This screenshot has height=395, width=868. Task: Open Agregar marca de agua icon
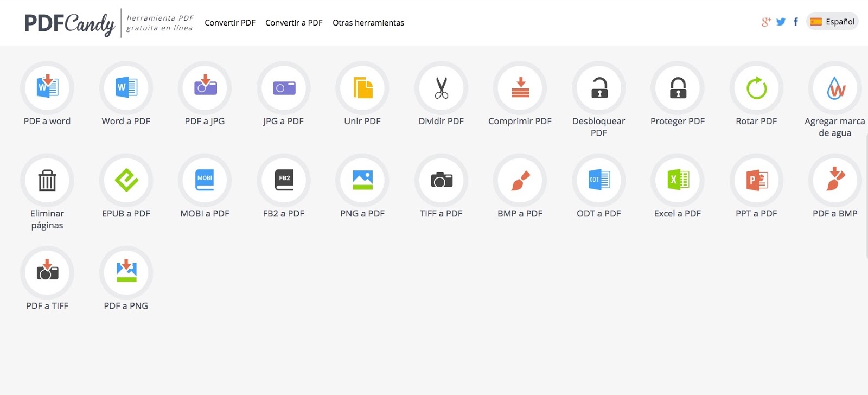835,88
